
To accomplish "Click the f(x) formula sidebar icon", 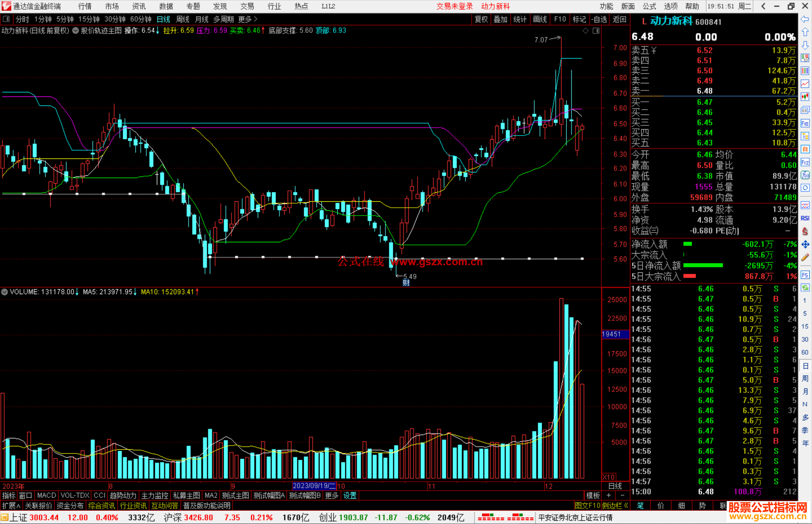I will point(805,175).
